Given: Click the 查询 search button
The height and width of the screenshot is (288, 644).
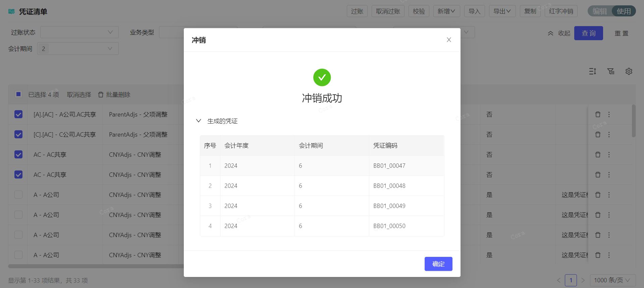Looking at the screenshot, I should [x=588, y=33].
